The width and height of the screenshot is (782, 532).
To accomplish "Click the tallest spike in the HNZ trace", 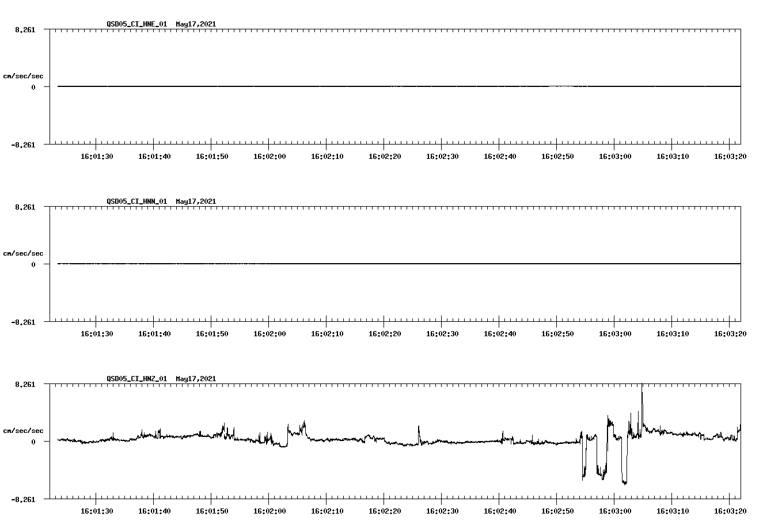I will pyautogui.click(x=641, y=386).
